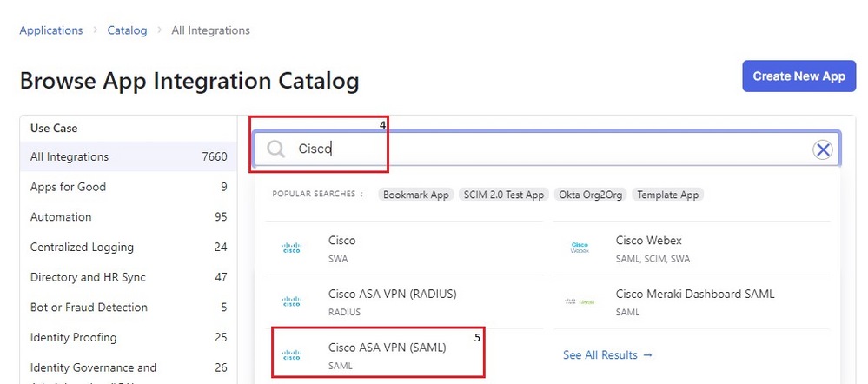Filter by All Integrations use case
Image resolution: width=868 pixels, height=384 pixels.
[x=70, y=157]
